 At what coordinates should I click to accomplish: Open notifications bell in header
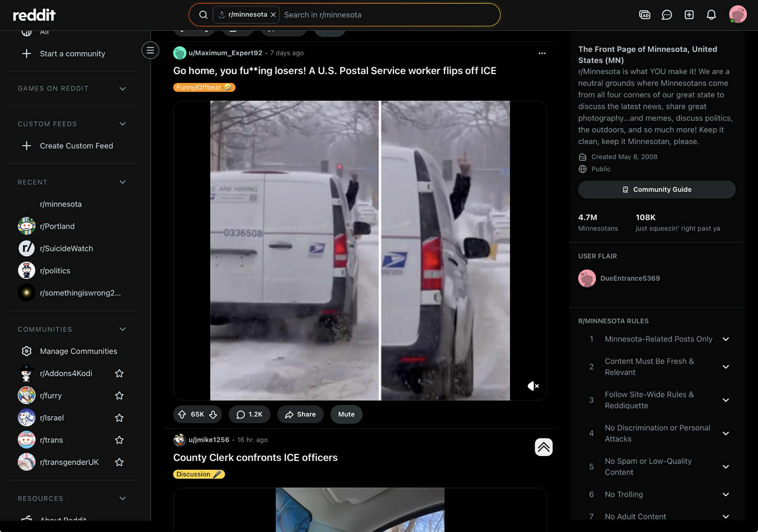click(x=711, y=15)
